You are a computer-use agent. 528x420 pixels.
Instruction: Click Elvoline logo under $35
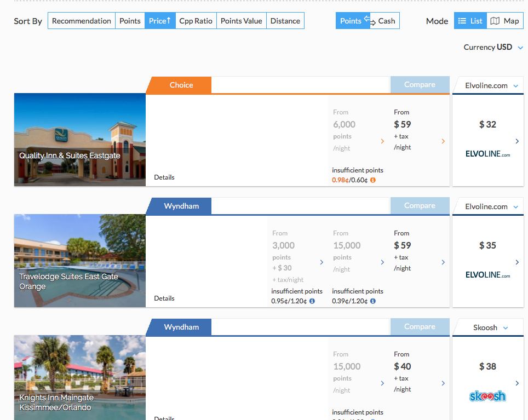pos(487,275)
